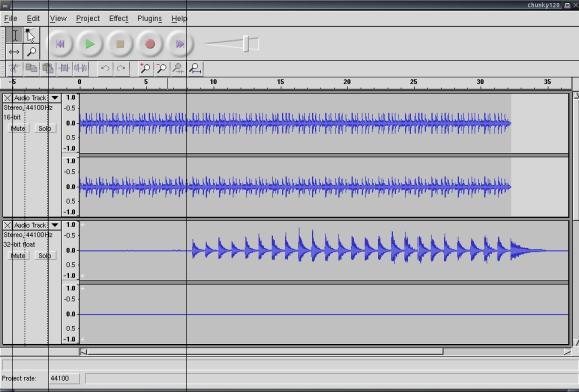Mute the first 16-bit audio track

[18, 128]
